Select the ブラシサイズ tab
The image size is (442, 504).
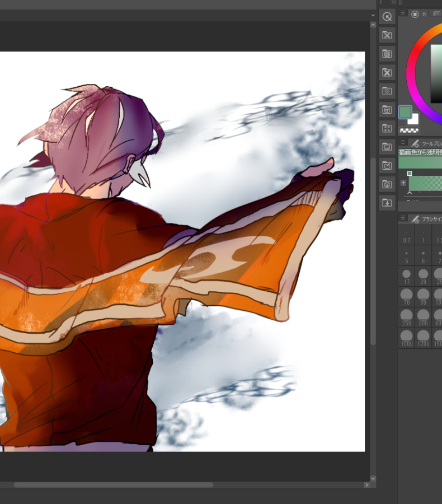426,219
